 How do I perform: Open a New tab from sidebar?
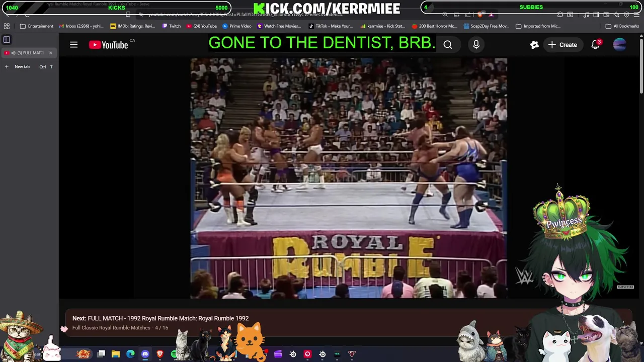(29, 66)
